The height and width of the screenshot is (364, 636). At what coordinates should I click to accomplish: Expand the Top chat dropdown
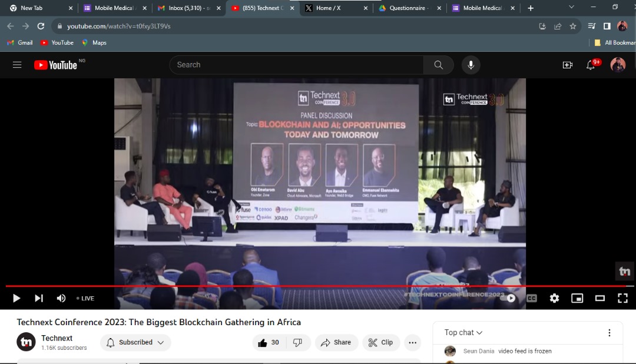tap(463, 332)
